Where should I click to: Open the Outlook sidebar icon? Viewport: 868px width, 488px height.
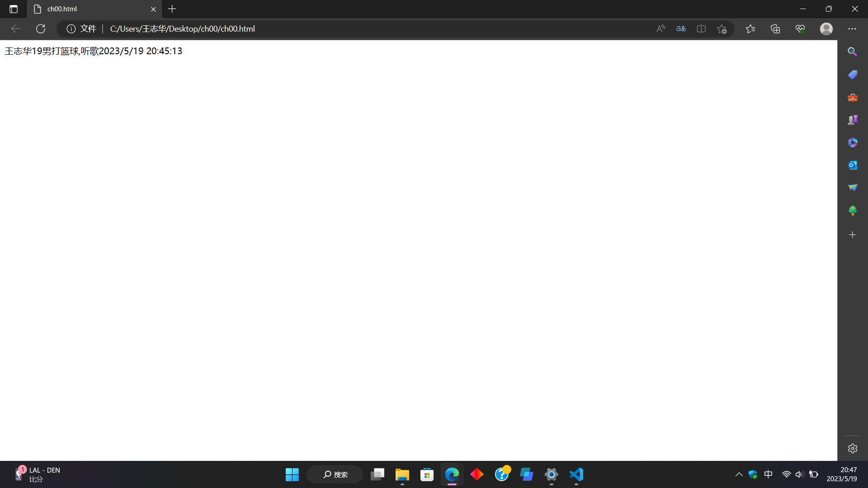coord(852,165)
